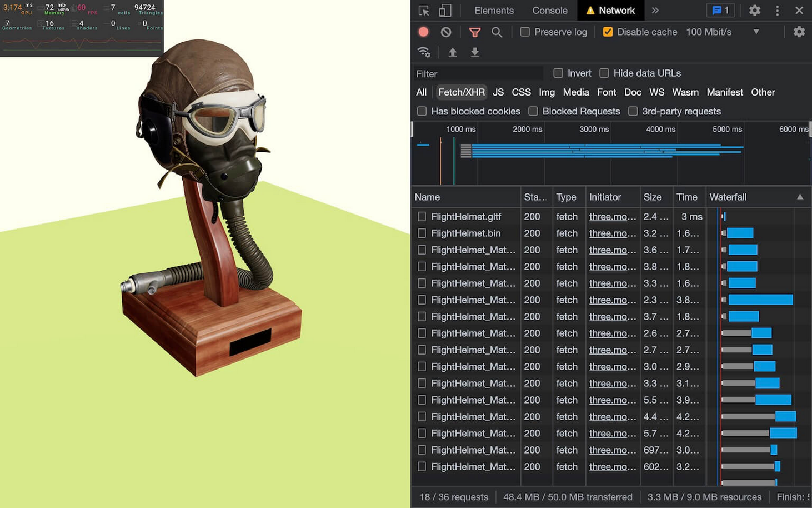Filter requests by Doc type
812x508 pixels.
pos(633,92)
